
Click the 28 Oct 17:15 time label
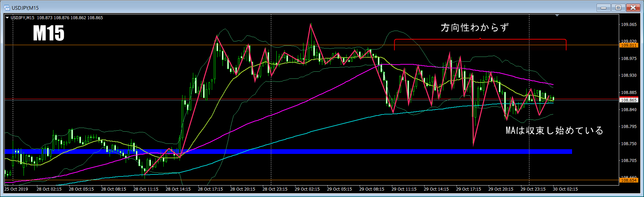tap(210, 189)
